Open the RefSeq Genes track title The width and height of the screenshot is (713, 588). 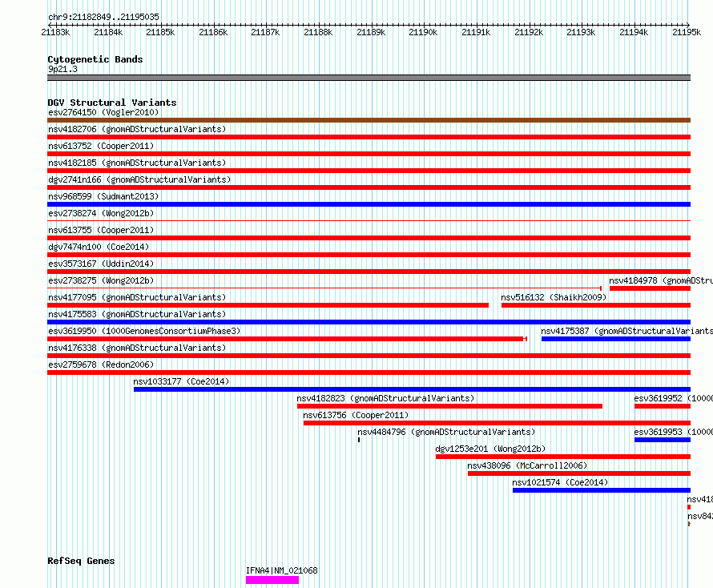coord(81,561)
